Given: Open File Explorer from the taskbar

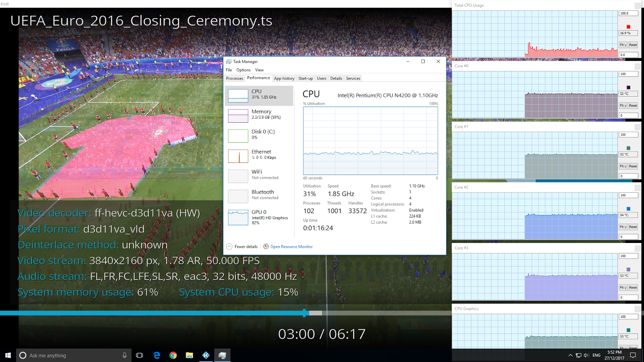Looking at the screenshot, I should (x=189, y=355).
